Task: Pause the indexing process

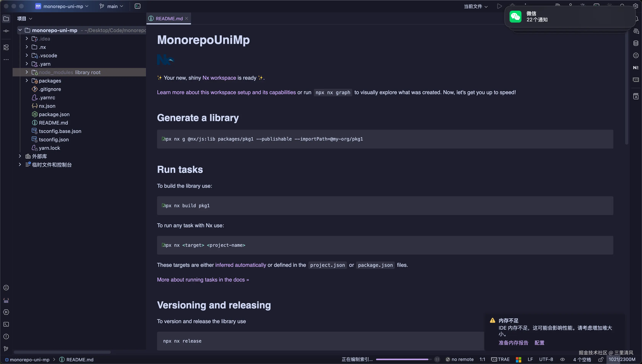Action: 437,359
